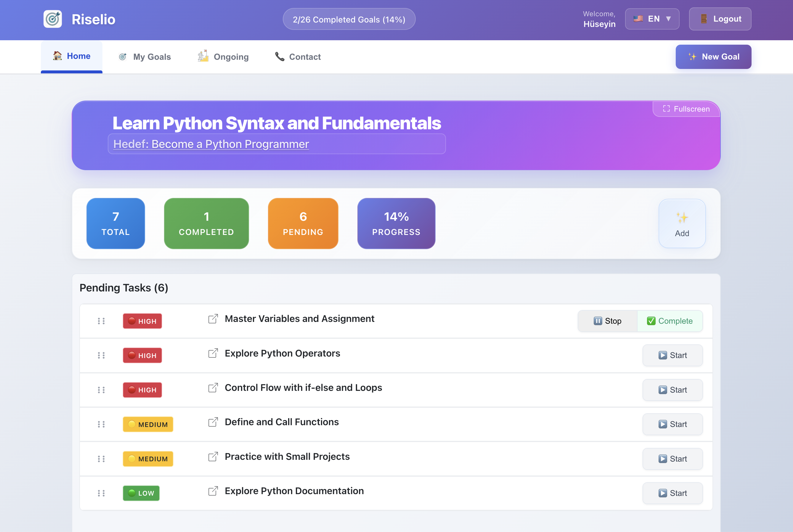Click drag handle of Master Variables task
The width and height of the screenshot is (793, 532).
(x=101, y=321)
